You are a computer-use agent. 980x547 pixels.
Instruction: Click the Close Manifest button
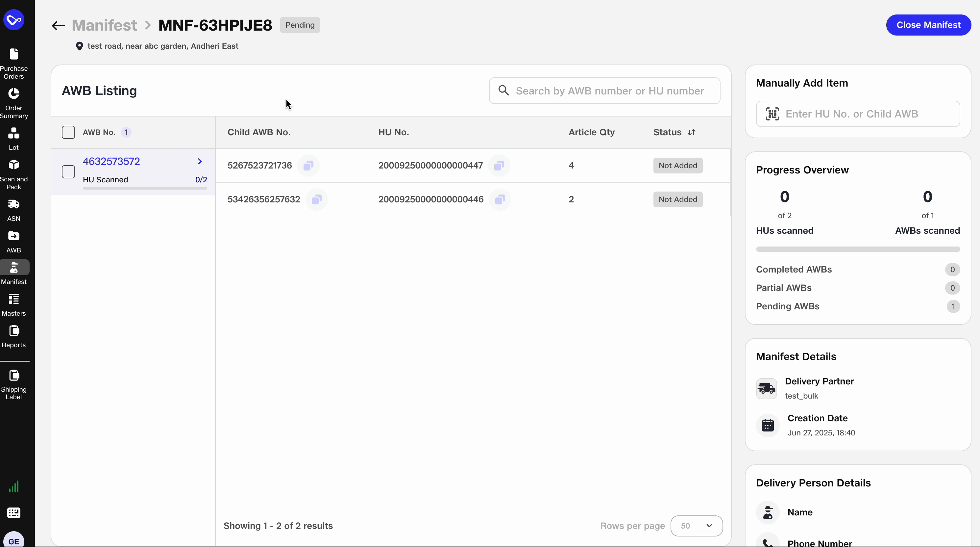point(928,25)
